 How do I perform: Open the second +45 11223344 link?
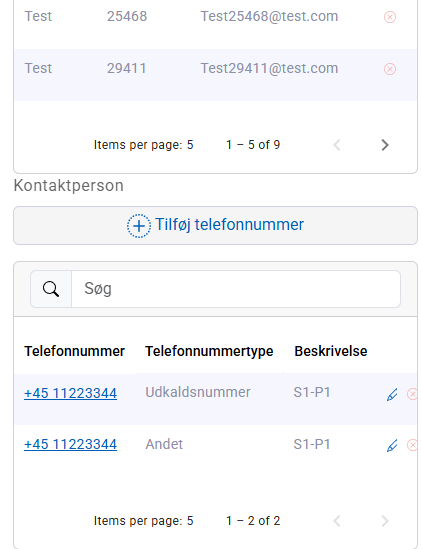coord(70,444)
